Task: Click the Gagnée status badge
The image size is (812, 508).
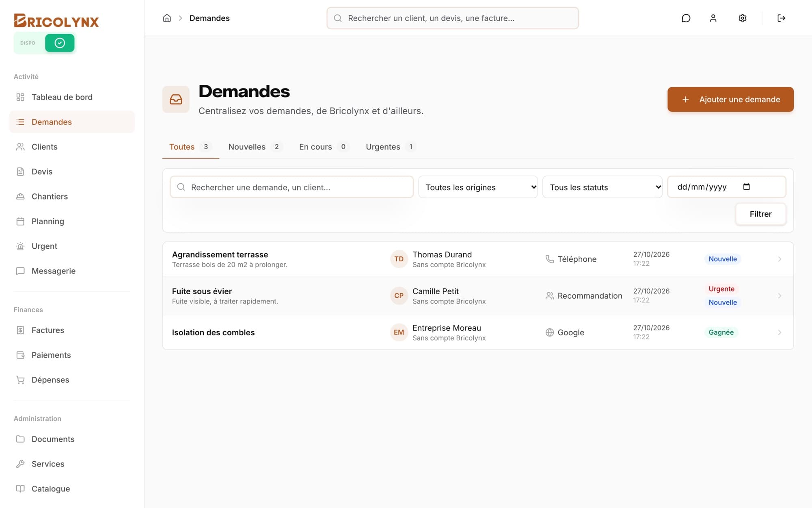Action: click(721, 332)
